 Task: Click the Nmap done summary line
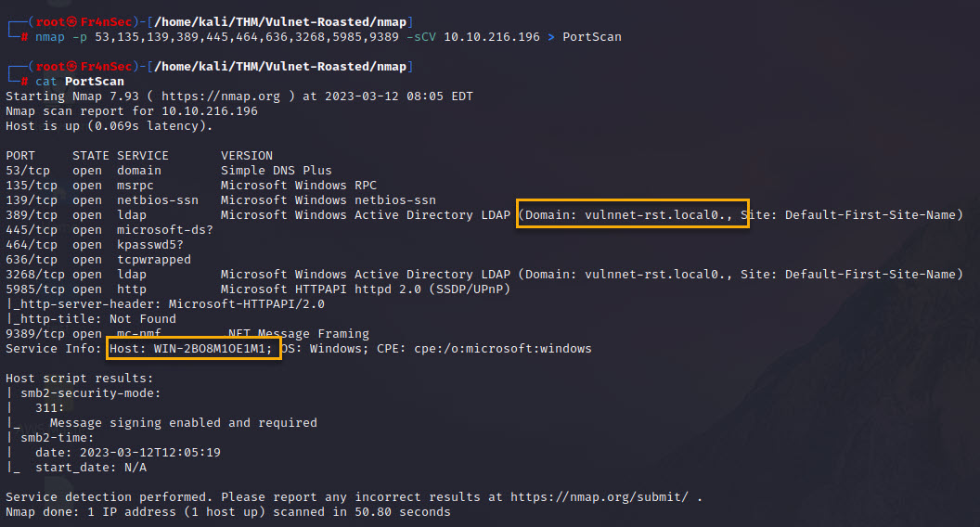coord(227,512)
